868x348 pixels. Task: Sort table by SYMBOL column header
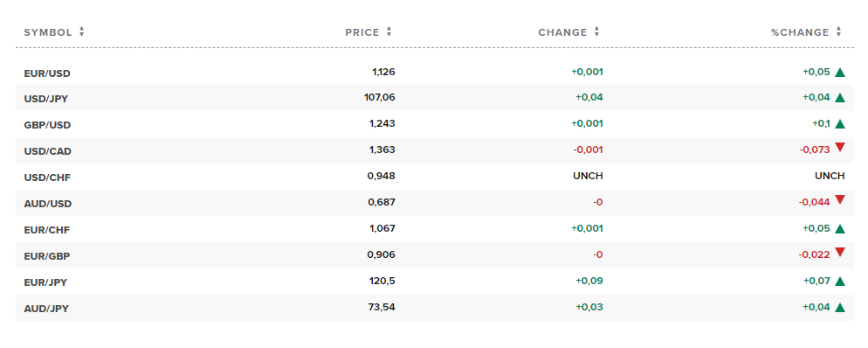click(x=48, y=32)
